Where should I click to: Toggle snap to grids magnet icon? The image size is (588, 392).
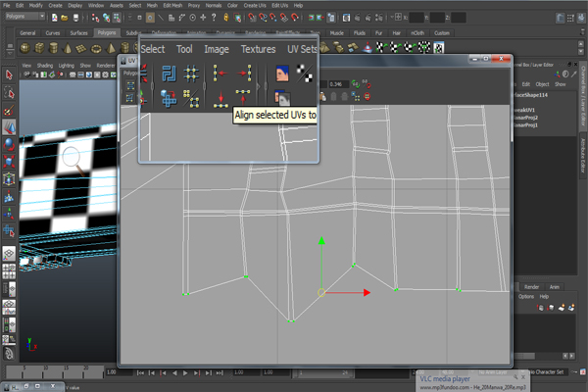(253, 18)
